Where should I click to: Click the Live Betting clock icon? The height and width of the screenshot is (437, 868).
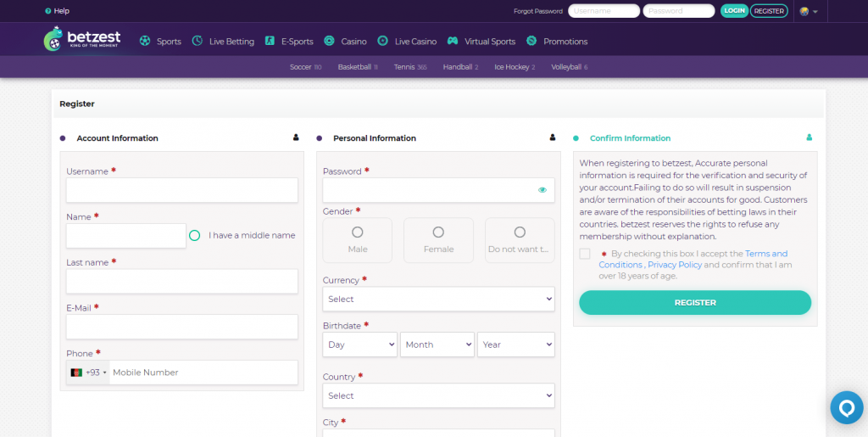coord(197,41)
